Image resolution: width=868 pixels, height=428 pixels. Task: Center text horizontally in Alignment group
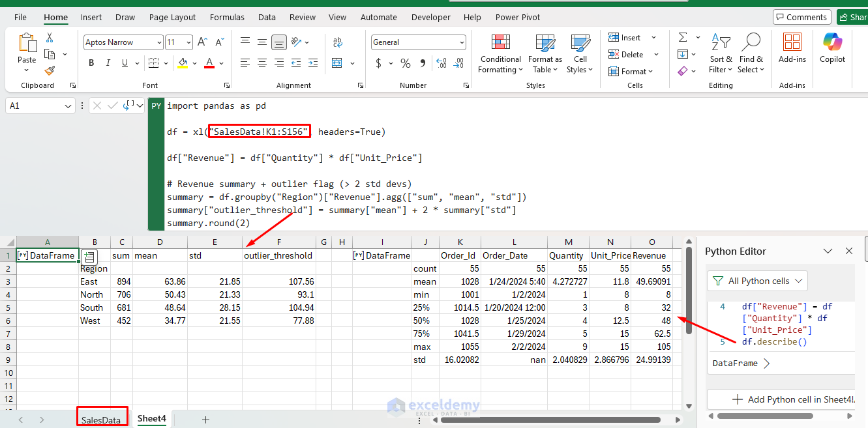(x=262, y=63)
